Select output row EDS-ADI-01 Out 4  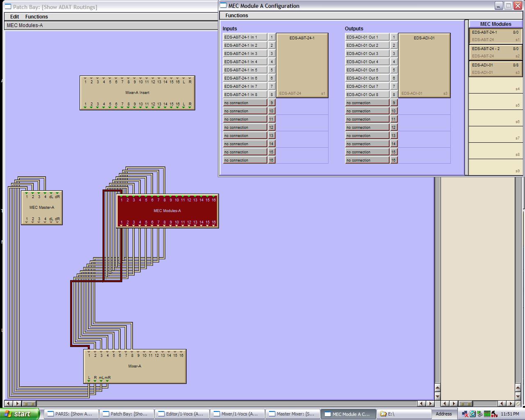(x=367, y=62)
